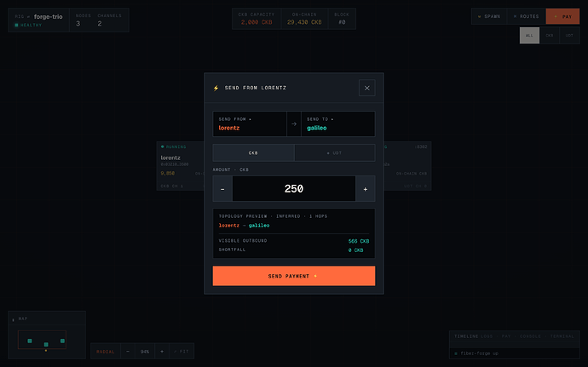Click the CKB CH 1 label on lorentz card
The height and width of the screenshot is (367, 588).
[172, 186]
